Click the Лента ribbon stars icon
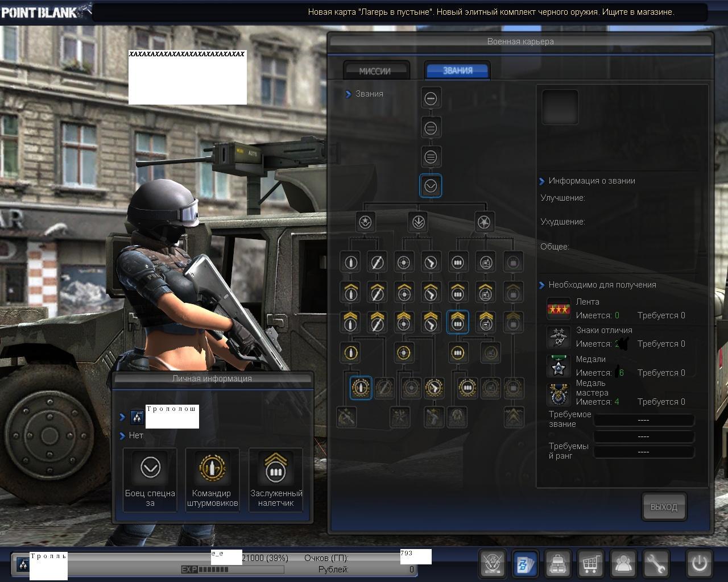Viewport: 728px width, 582px height. click(x=559, y=309)
